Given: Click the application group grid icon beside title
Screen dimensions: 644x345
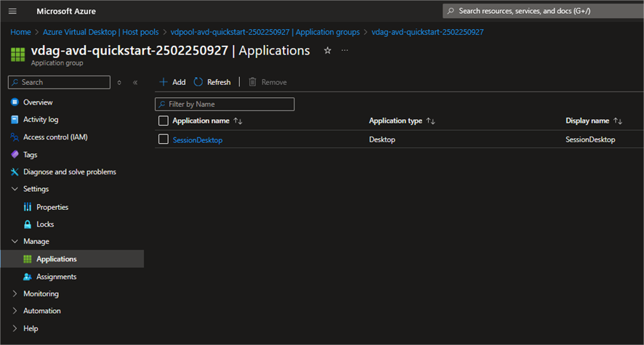Looking at the screenshot, I should (x=17, y=54).
